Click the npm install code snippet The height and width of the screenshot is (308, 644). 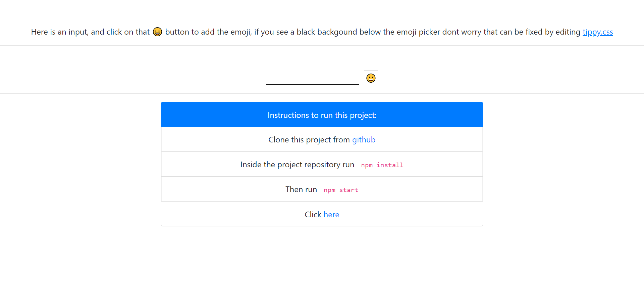(382, 165)
